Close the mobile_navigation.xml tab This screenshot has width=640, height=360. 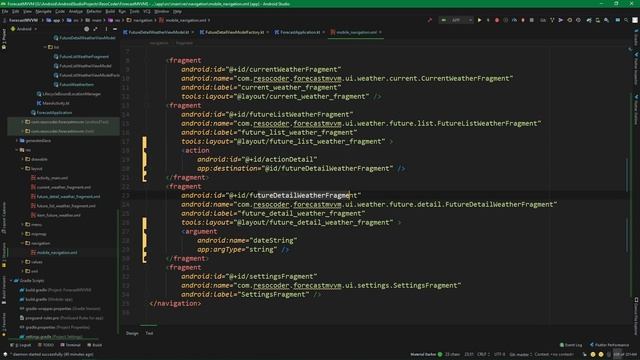pyautogui.click(x=380, y=32)
